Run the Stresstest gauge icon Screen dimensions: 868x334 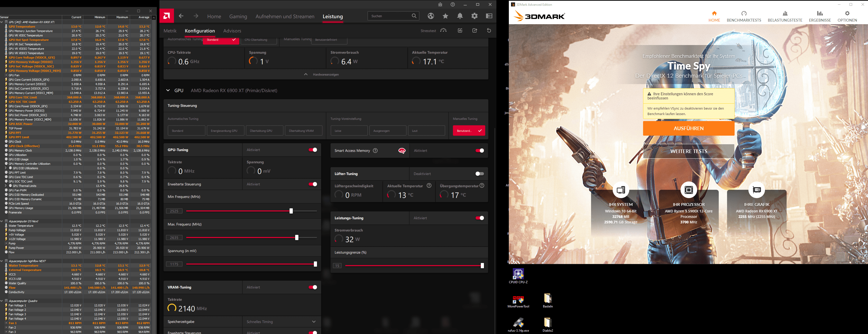(x=443, y=30)
